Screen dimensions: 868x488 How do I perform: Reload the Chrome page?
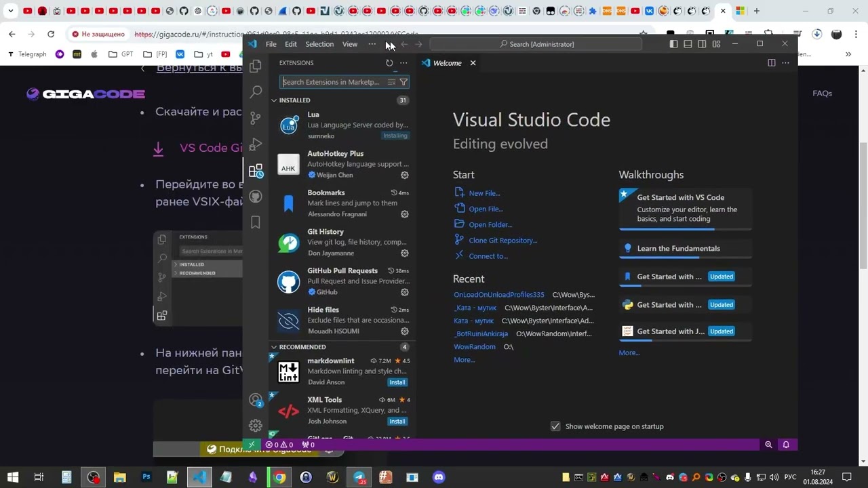coord(51,34)
